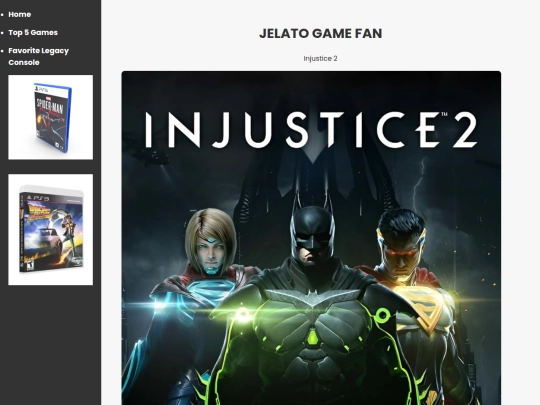
Task: Click Batman's cowl in the poster
Action: (x=312, y=228)
